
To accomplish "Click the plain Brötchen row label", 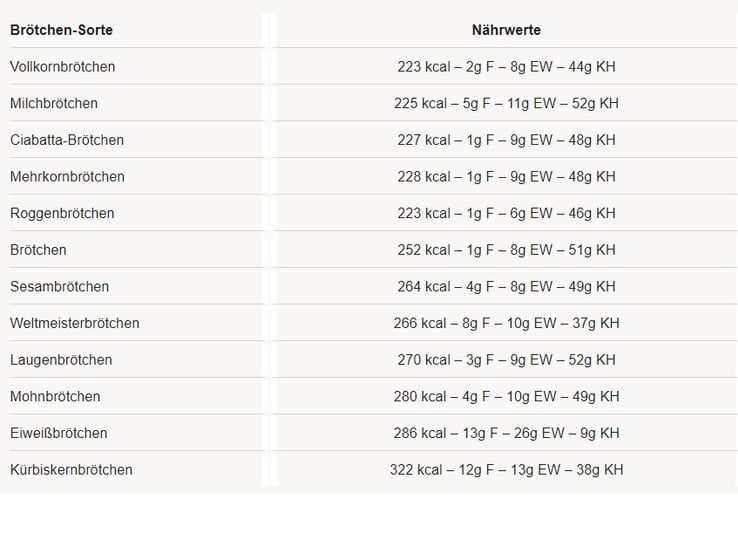I will (38, 250).
